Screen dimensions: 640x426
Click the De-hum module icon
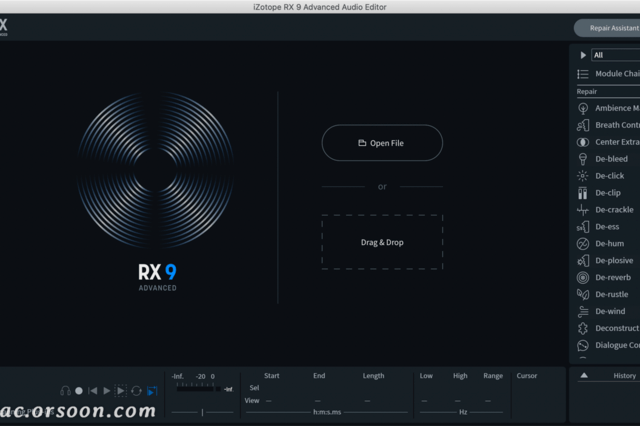(x=583, y=244)
